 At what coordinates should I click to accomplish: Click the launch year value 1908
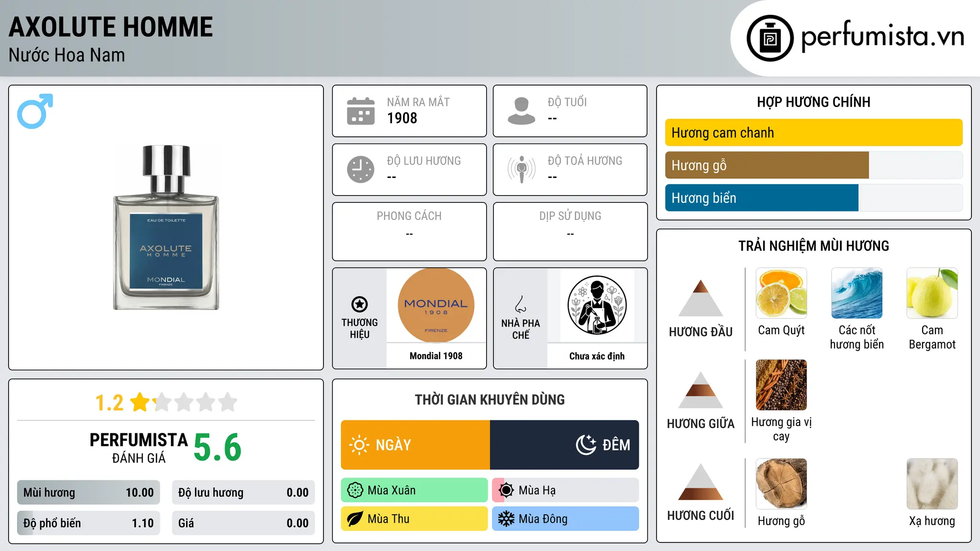402,118
